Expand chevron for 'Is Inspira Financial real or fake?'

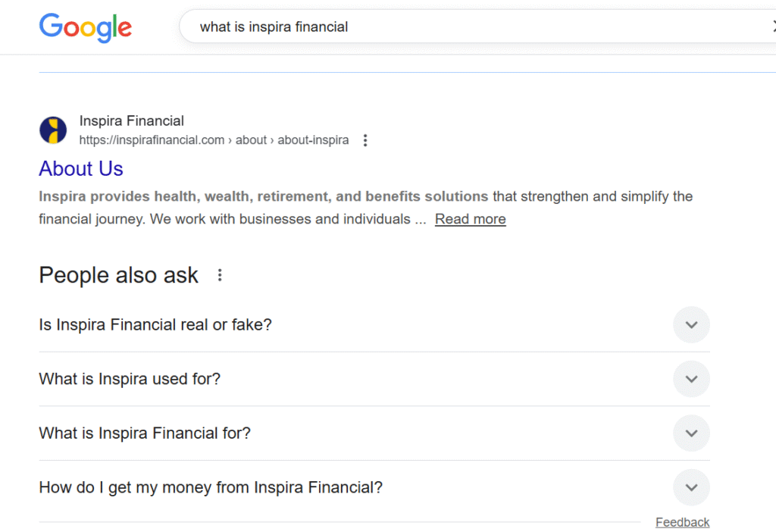tap(691, 325)
